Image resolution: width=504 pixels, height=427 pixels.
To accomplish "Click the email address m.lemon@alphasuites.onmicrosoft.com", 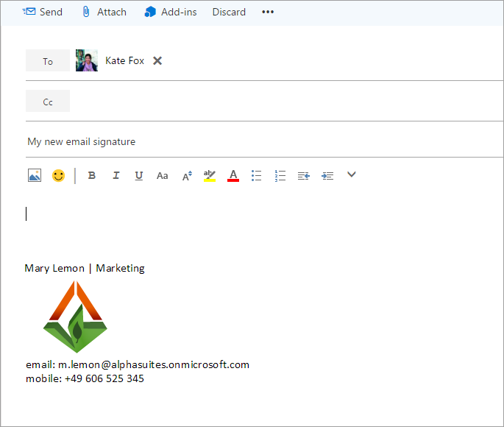I will tap(154, 364).
